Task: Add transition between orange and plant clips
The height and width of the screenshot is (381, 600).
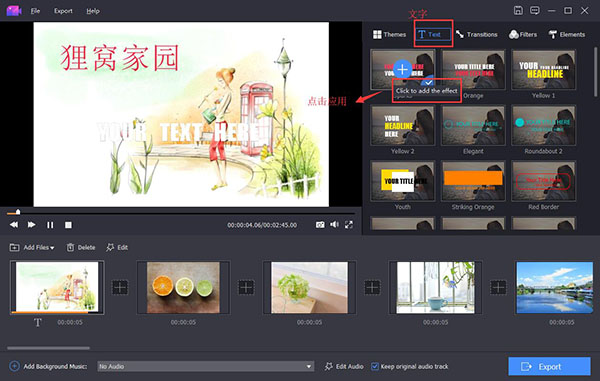Action: 246,287
